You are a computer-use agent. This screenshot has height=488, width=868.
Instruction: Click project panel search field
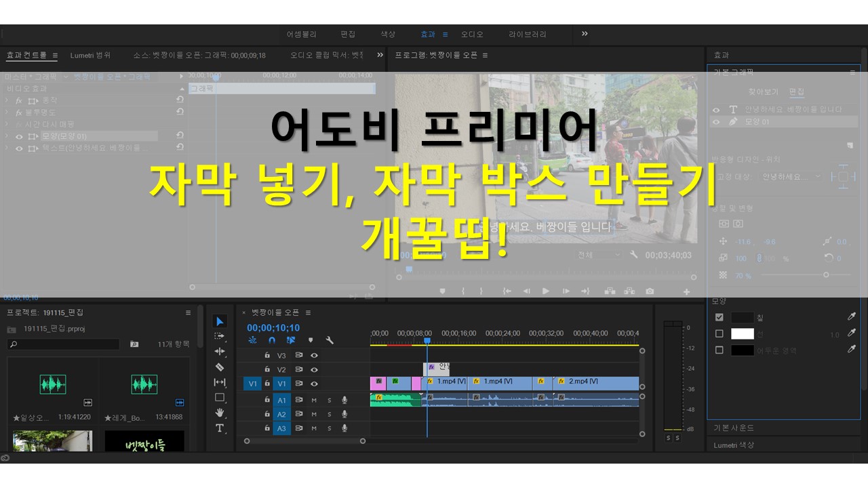[x=64, y=344]
